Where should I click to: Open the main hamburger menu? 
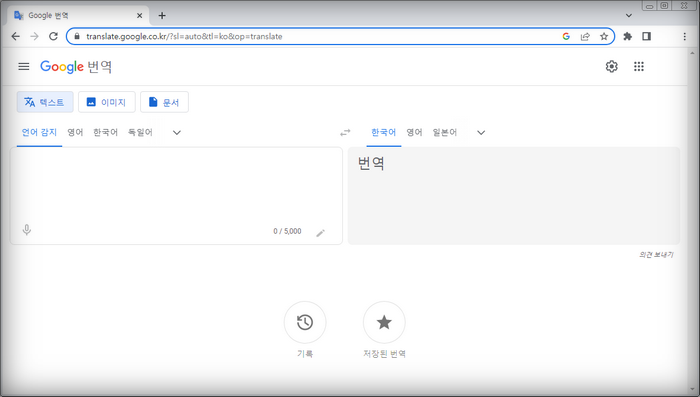tap(24, 67)
